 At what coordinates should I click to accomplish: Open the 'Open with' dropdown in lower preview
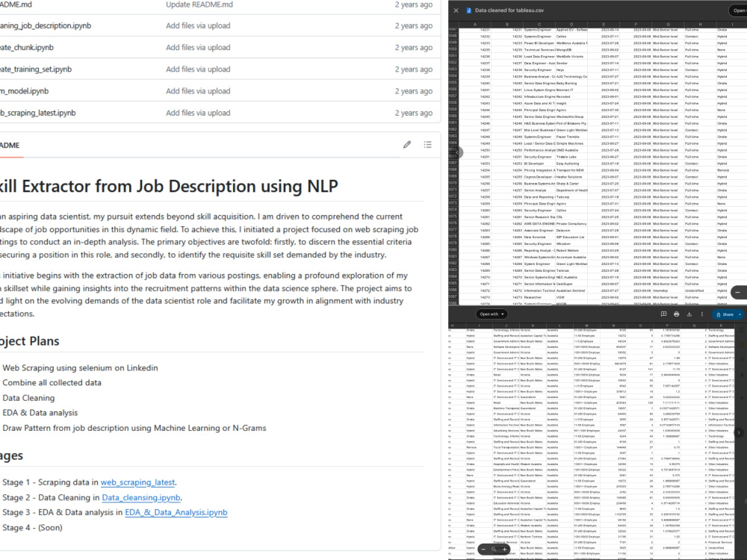coord(492,314)
